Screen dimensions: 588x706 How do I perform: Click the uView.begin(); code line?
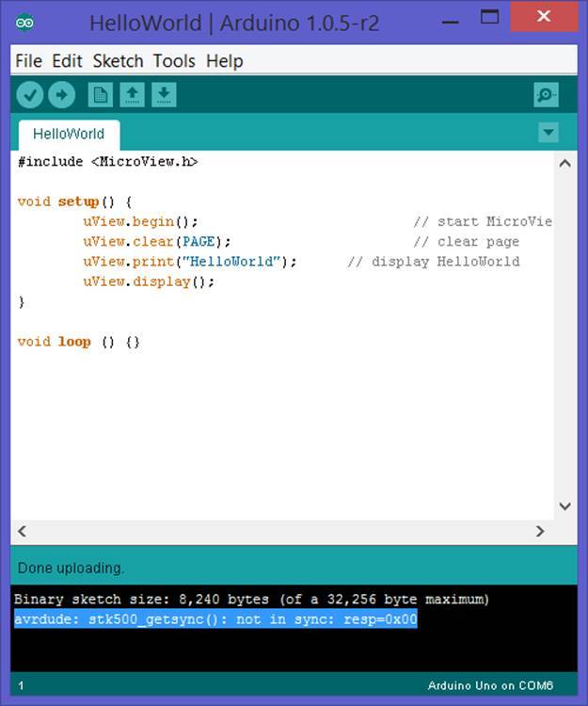point(140,221)
